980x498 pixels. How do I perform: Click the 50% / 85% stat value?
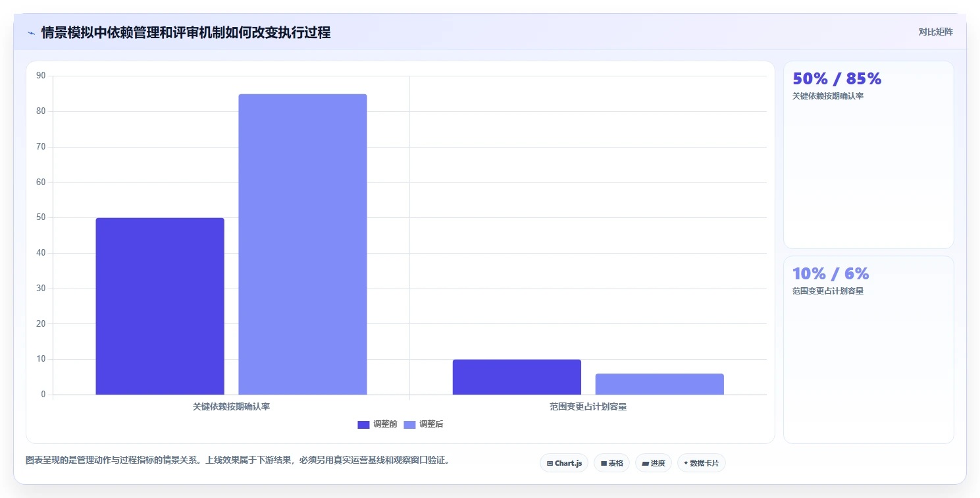837,78
